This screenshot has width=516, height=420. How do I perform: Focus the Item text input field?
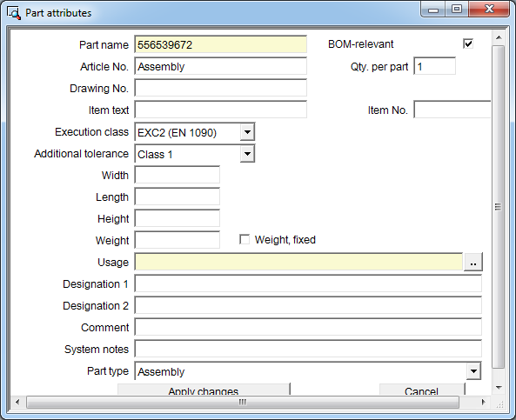220,110
